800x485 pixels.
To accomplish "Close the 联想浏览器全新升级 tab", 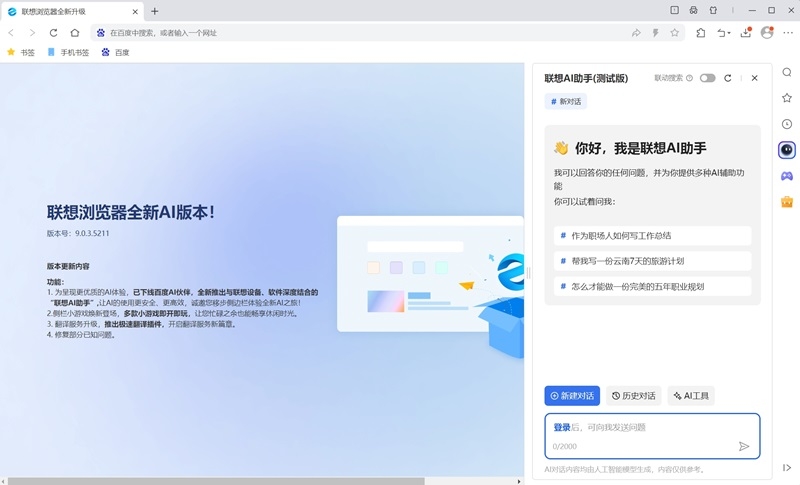I will tap(135, 11).
